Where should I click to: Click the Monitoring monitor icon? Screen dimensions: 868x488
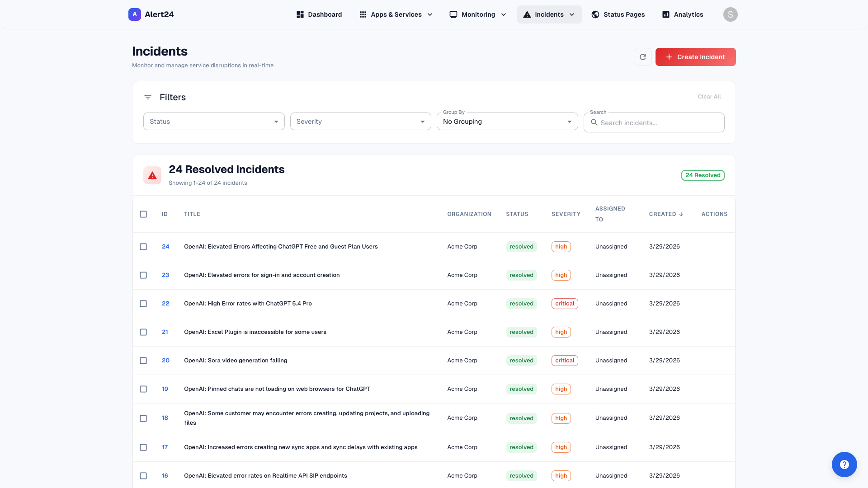tap(453, 14)
